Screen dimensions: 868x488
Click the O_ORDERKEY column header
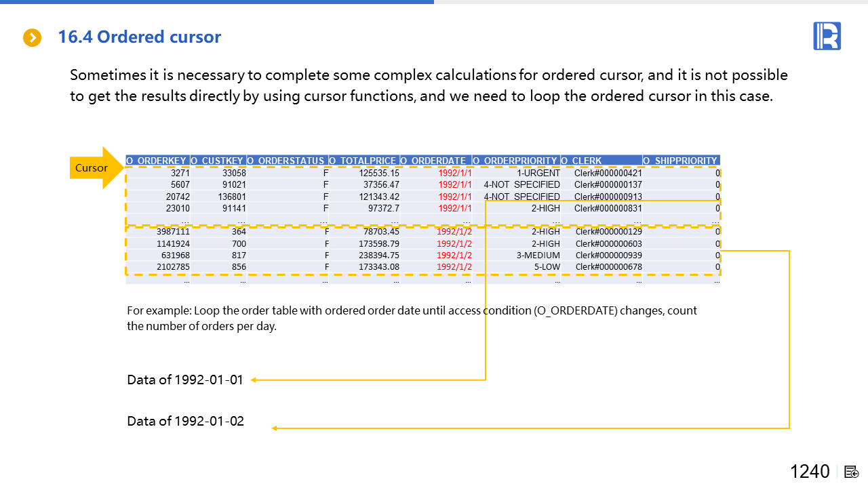pyautogui.click(x=157, y=161)
